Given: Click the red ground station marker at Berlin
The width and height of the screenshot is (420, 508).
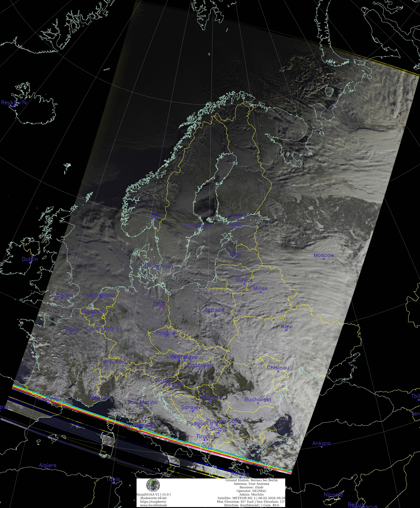Looking at the screenshot, I should click(162, 306).
